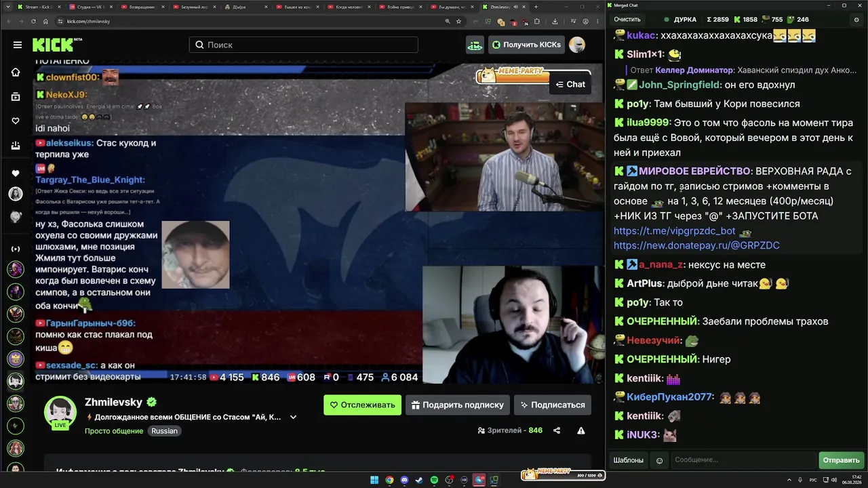Go to the Kick home logo
The height and width of the screenshot is (488, 868).
point(57,45)
